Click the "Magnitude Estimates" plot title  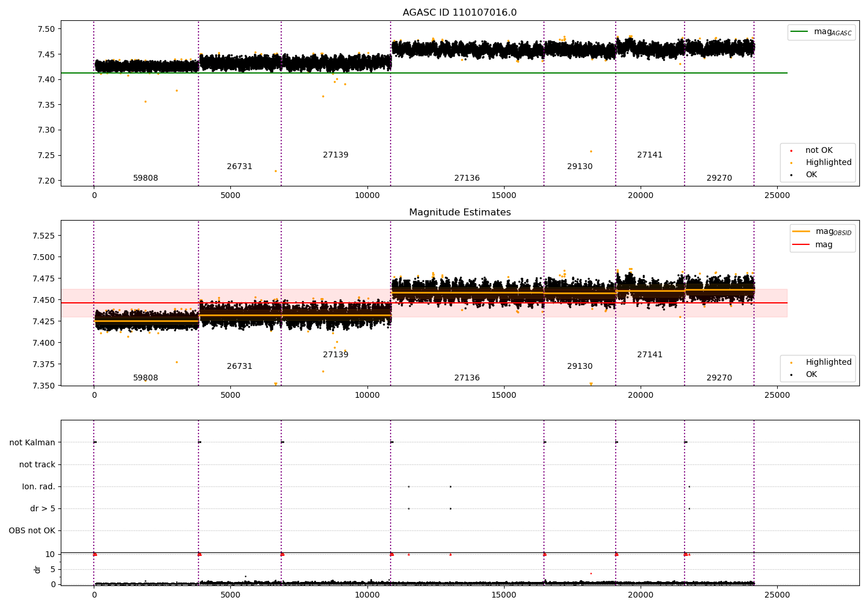point(460,213)
